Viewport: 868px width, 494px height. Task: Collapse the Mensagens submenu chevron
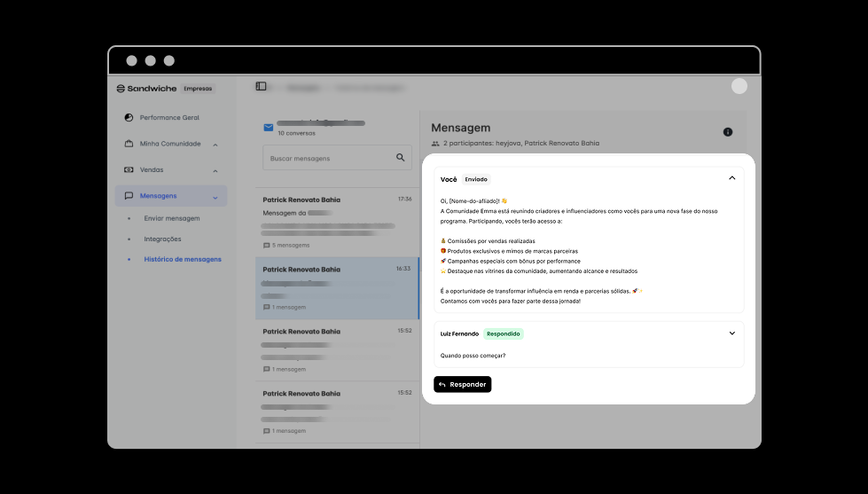pyautogui.click(x=215, y=197)
